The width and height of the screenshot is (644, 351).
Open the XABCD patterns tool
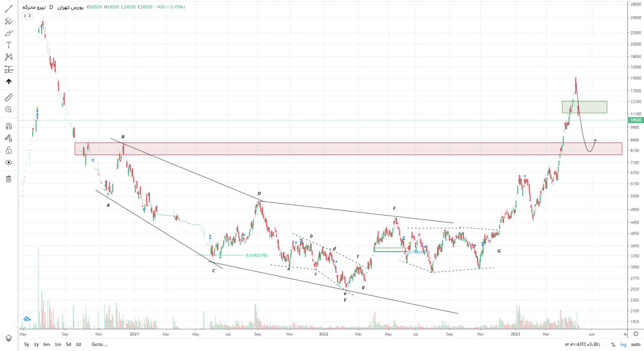pyautogui.click(x=9, y=57)
